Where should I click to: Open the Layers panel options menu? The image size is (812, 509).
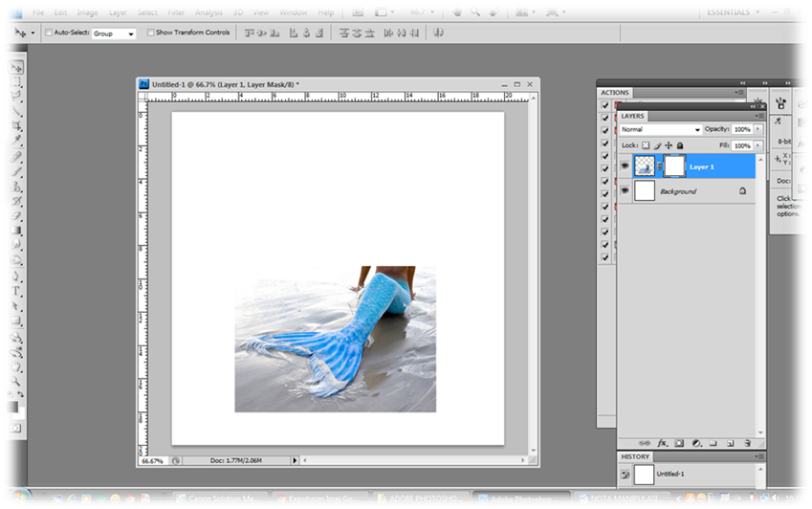pos(759,116)
